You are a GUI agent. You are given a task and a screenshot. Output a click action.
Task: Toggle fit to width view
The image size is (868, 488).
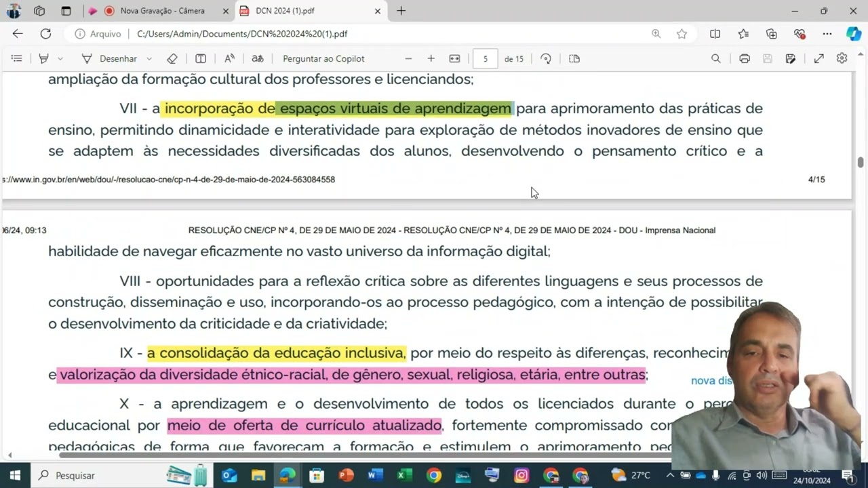454,59
